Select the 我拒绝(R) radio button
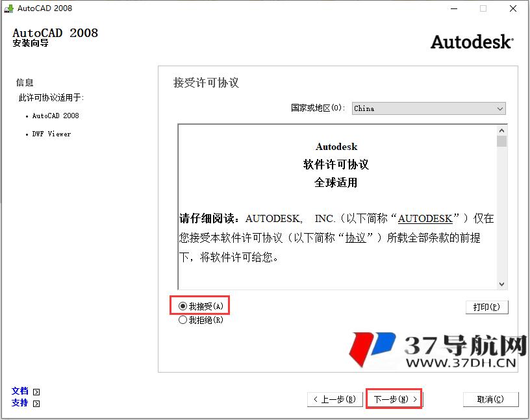This screenshot has height=420, width=530. 183,320
